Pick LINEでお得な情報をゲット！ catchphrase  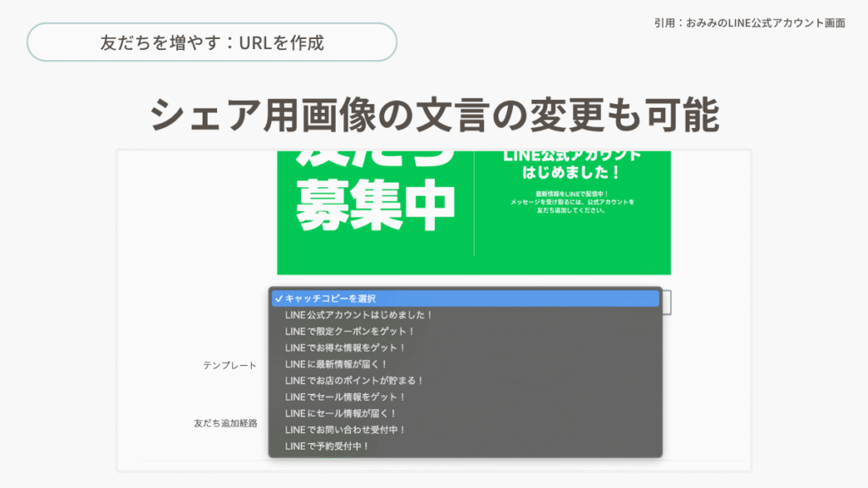coord(346,347)
